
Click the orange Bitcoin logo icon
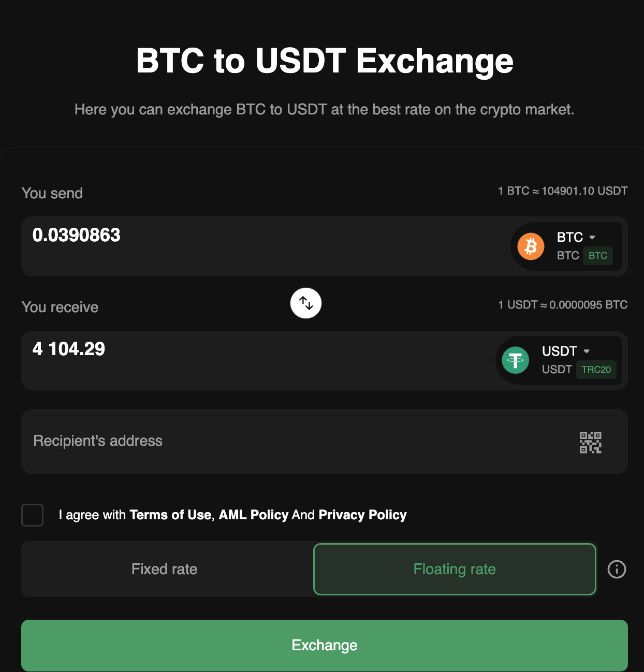point(531,246)
